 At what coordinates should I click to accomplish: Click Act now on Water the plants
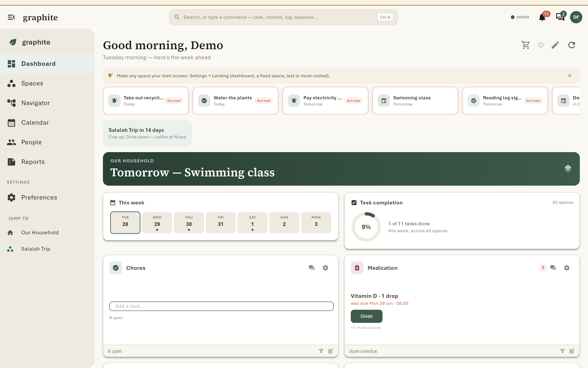coord(263,101)
